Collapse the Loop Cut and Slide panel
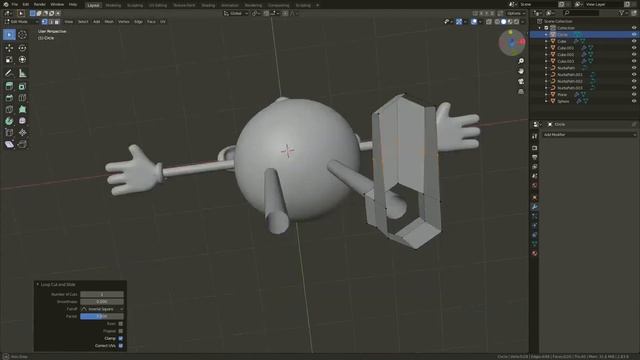 [38, 284]
